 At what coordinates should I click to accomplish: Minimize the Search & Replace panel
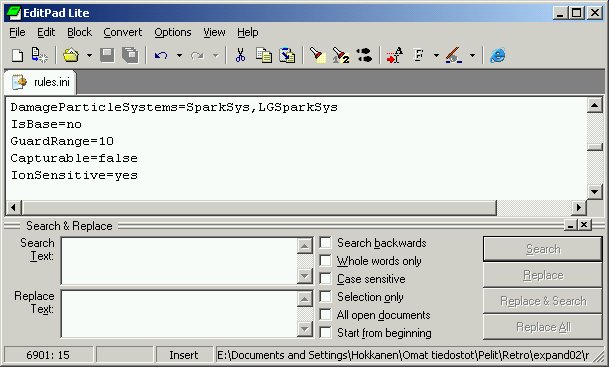click(571, 224)
